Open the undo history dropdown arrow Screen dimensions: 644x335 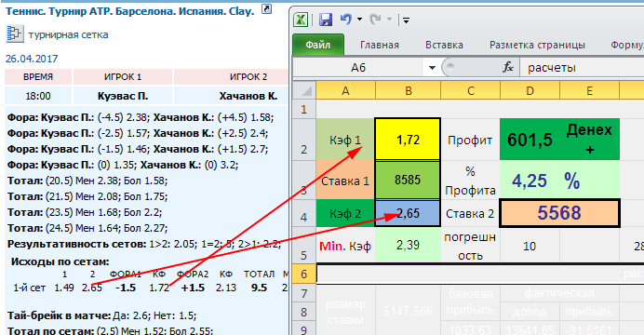click(359, 20)
